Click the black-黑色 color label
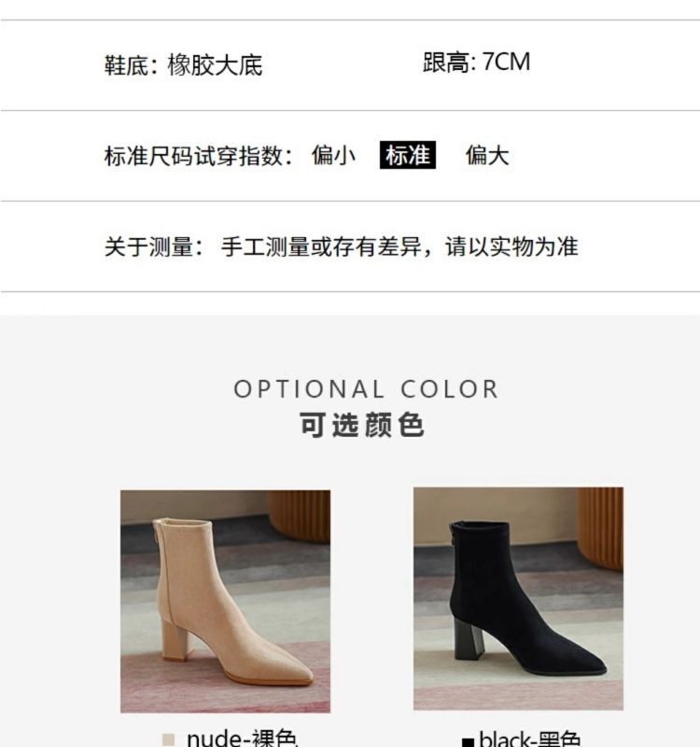 pyautogui.click(x=529, y=739)
